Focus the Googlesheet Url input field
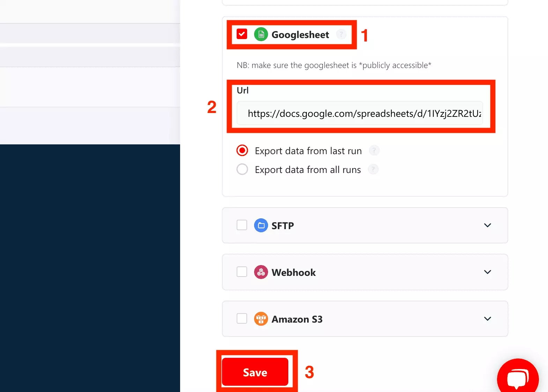Viewport: 548px width, 392px height. coord(360,113)
